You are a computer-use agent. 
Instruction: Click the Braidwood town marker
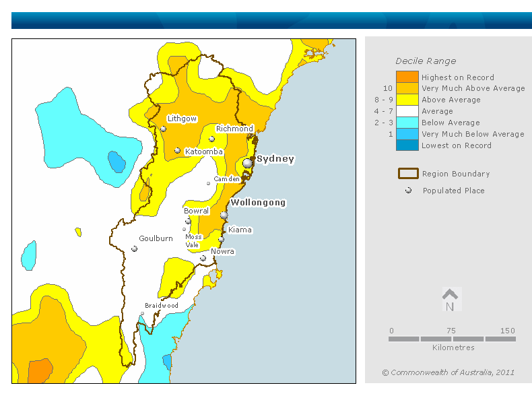point(142,313)
